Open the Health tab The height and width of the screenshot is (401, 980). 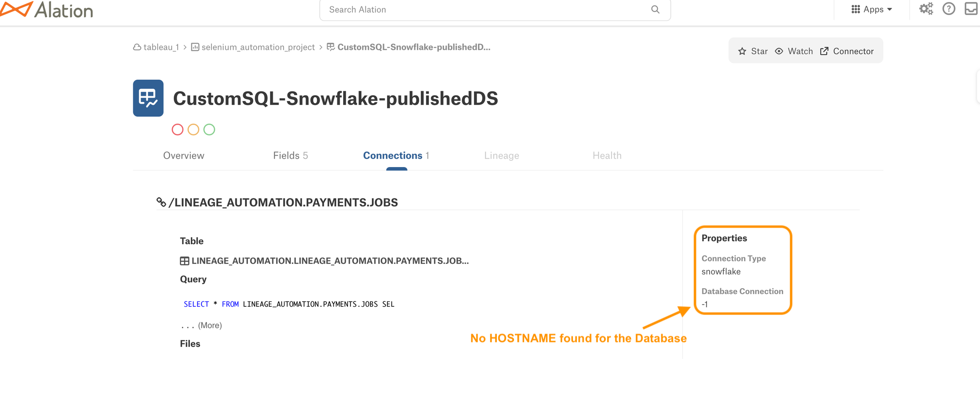(607, 156)
